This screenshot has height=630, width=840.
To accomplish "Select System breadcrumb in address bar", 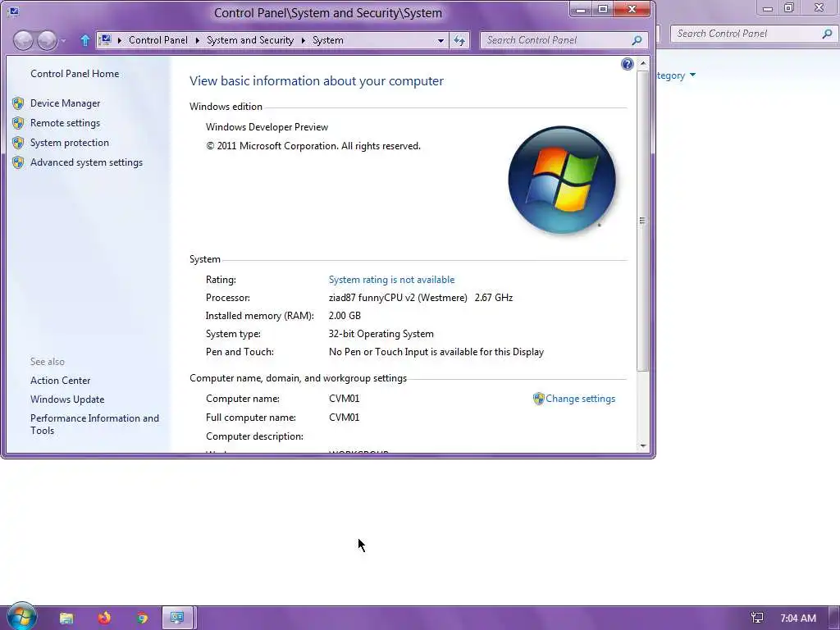I will tap(328, 40).
